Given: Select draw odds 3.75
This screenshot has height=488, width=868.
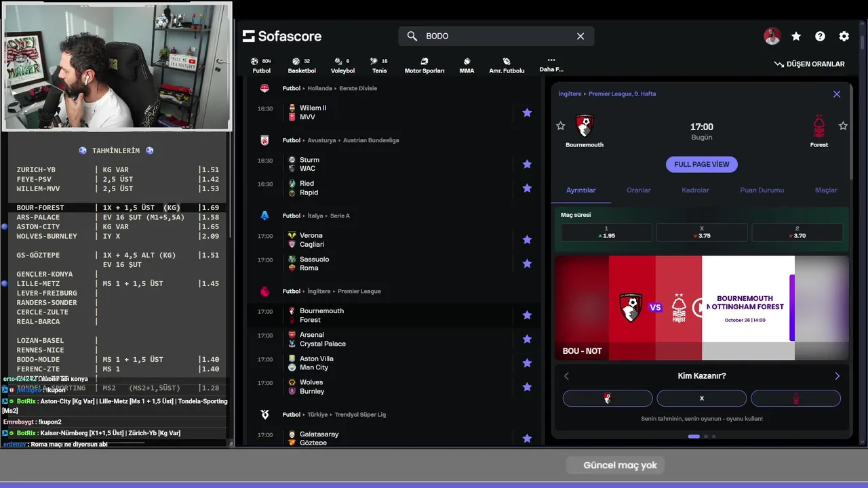Looking at the screenshot, I should 702,232.
